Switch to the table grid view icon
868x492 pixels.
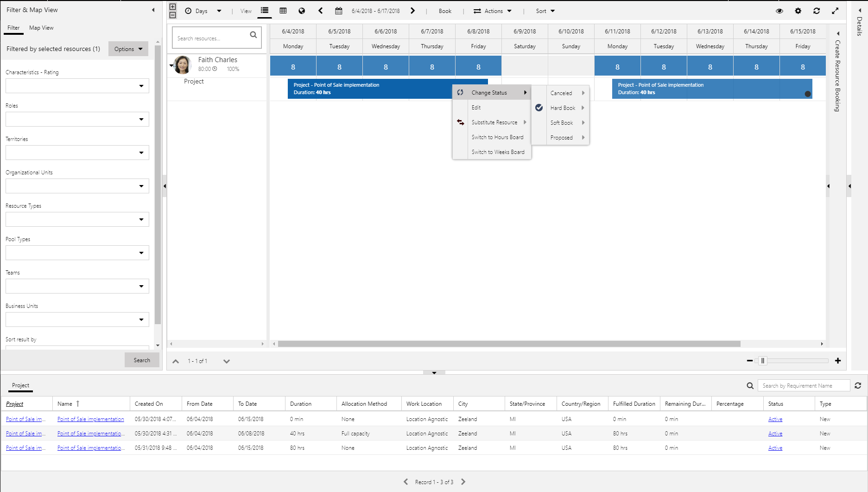pyautogui.click(x=283, y=11)
